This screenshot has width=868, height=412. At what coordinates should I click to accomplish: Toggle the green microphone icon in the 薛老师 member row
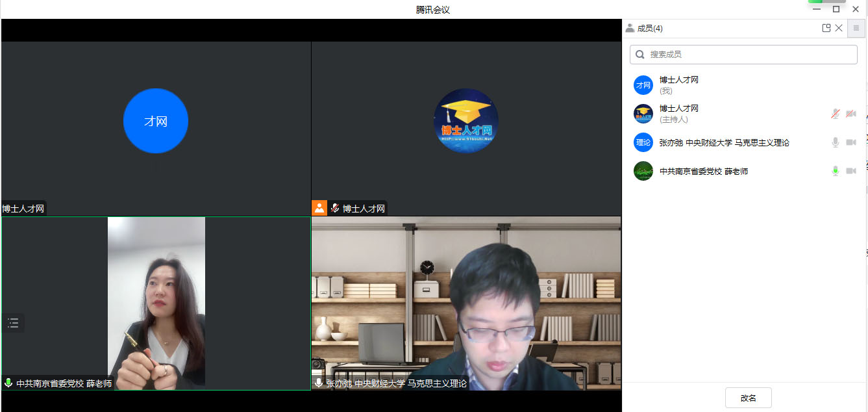(x=836, y=171)
